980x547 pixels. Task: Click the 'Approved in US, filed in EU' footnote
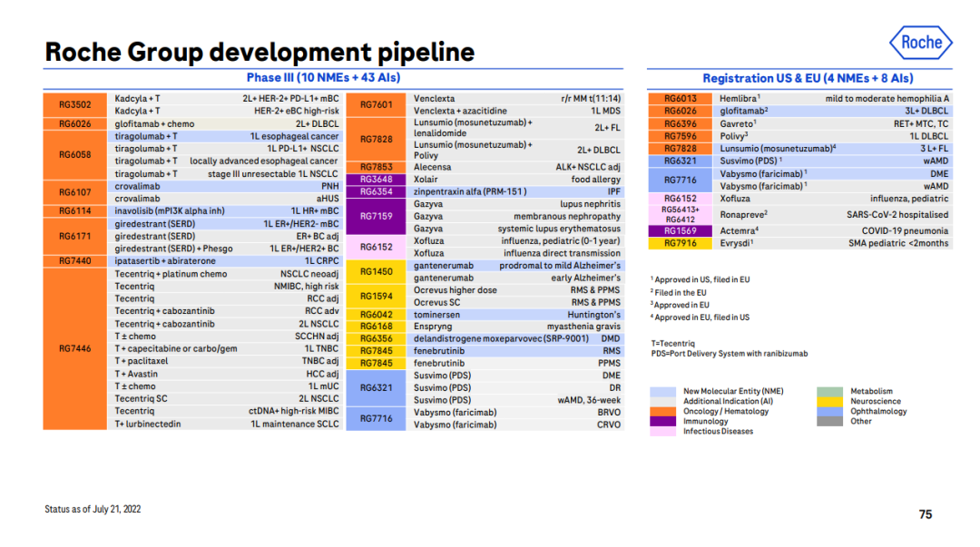[x=700, y=279]
